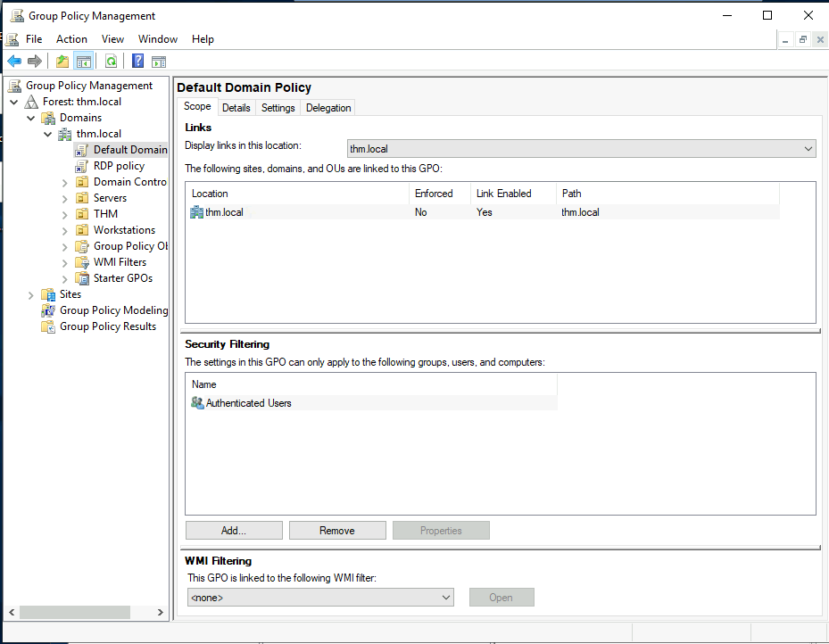Click the Group Policy Objects container icon

click(x=82, y=246)
